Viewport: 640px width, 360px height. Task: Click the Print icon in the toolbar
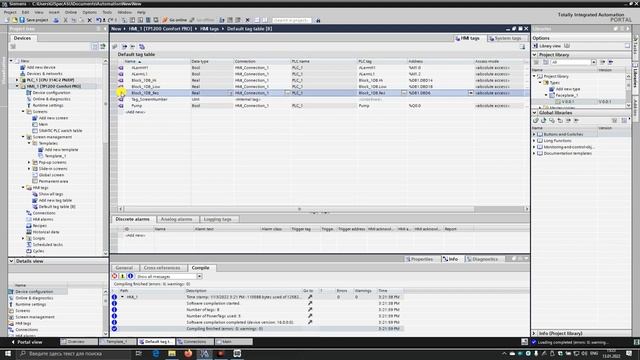56,20
